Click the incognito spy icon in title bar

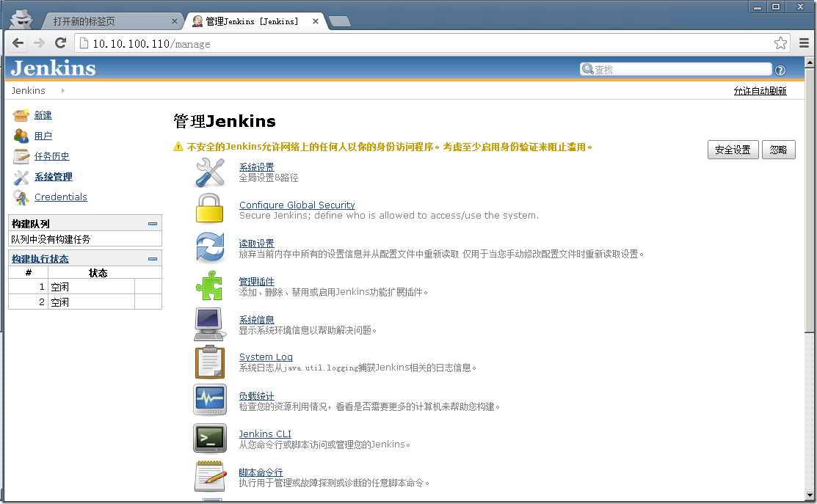click(x=21, y=19)
